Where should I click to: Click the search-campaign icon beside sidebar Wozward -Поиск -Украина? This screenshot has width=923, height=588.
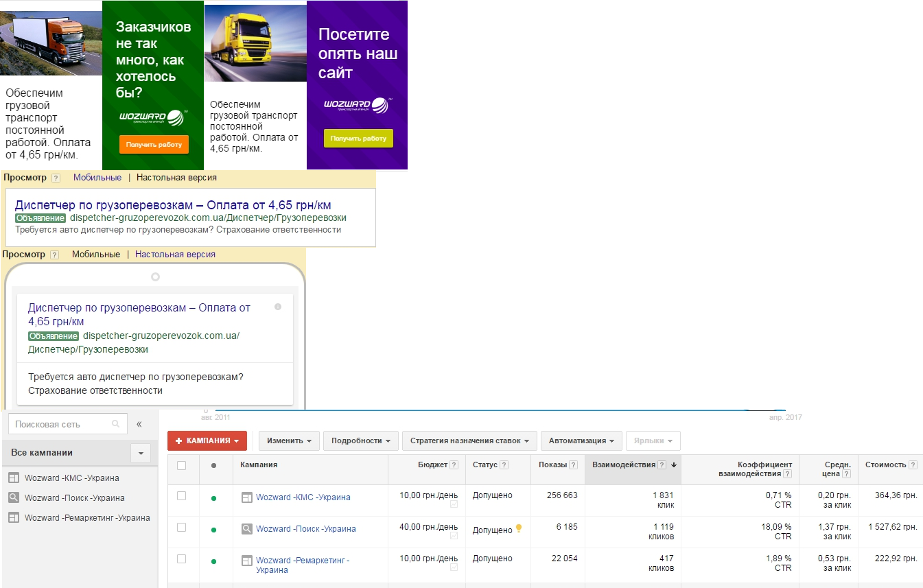coord(14,498)
